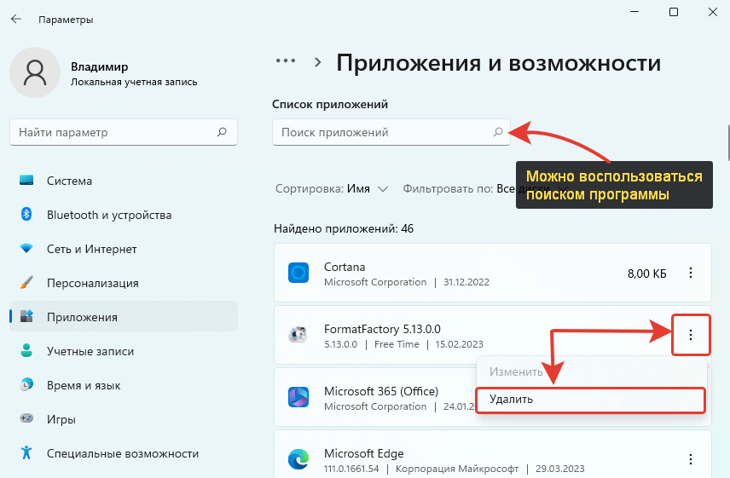Image resolution: width=730 pixels, height=478 pixels.
Task: Click the globe clock icon for Время и язык
Action: (x=27, y=384)
